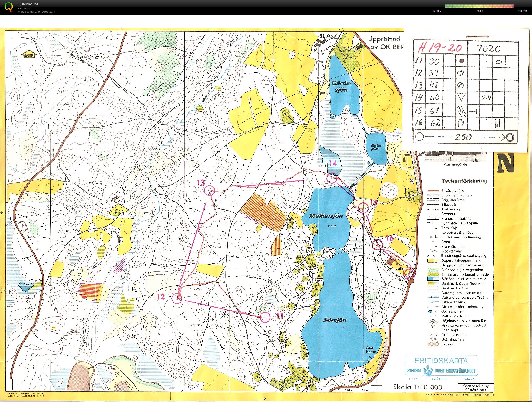Click the finish double circle at Åsavallen
532x402 pixels.
(408, 273)
